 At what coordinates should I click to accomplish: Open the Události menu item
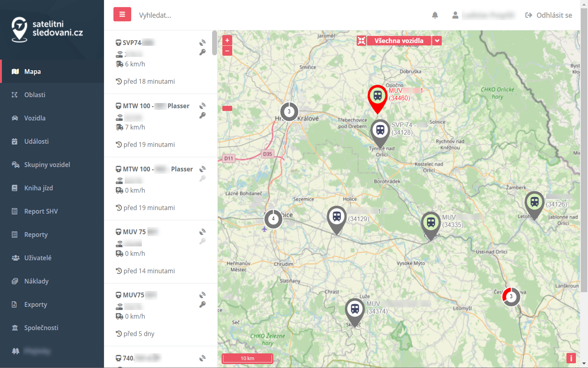coord(52,141)
